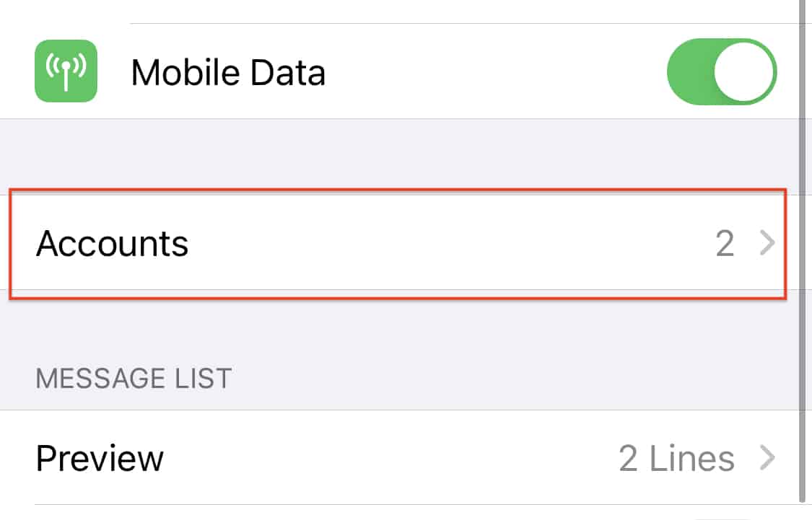The image size is (812, 520).
Task: Click the Accounts label text
Action: pos(112,244)
